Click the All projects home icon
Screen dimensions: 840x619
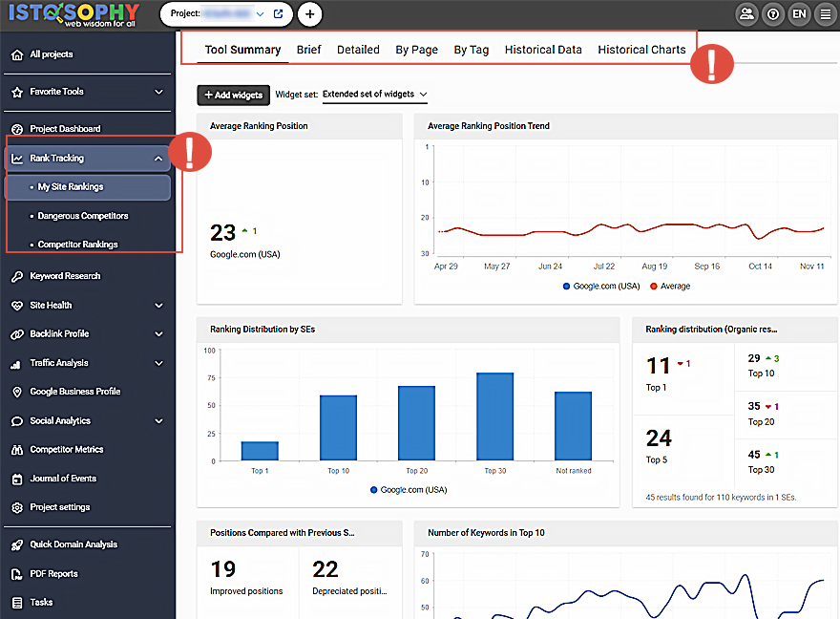[x=16, y=54]
